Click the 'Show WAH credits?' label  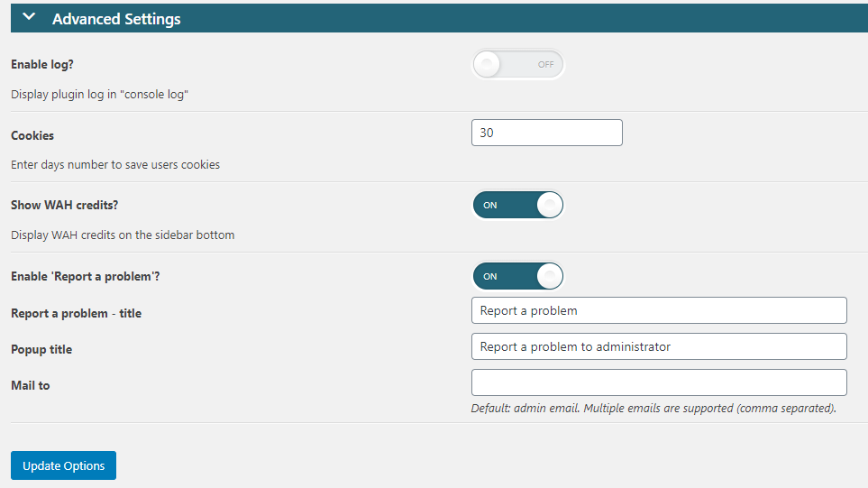[64, 205]
